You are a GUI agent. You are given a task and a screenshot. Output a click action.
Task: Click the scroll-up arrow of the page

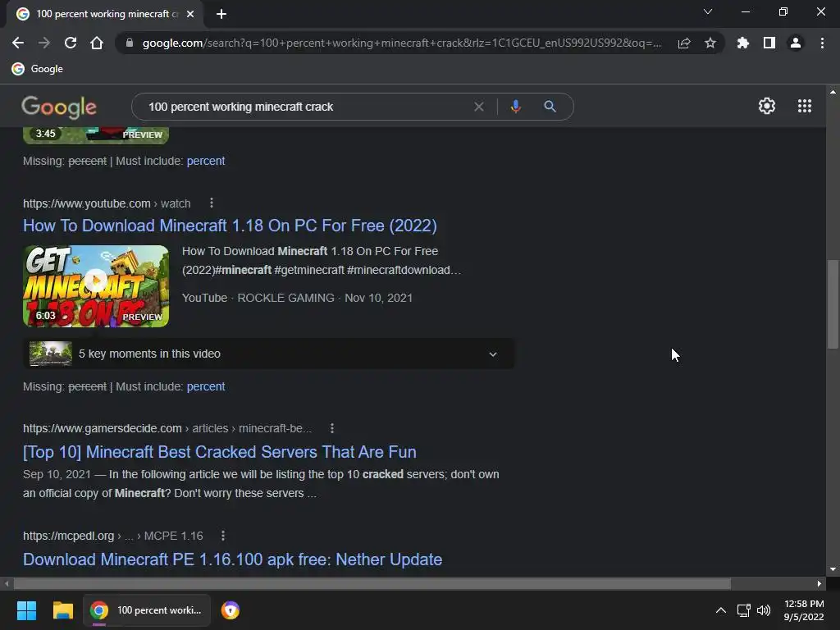click(x=833, y=92)
